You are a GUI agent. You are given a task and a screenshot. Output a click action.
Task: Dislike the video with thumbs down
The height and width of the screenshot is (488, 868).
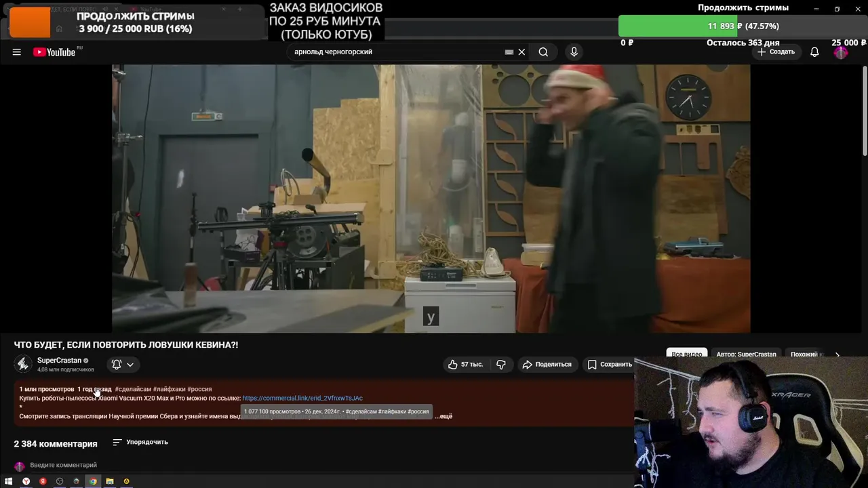click(501, 365)
